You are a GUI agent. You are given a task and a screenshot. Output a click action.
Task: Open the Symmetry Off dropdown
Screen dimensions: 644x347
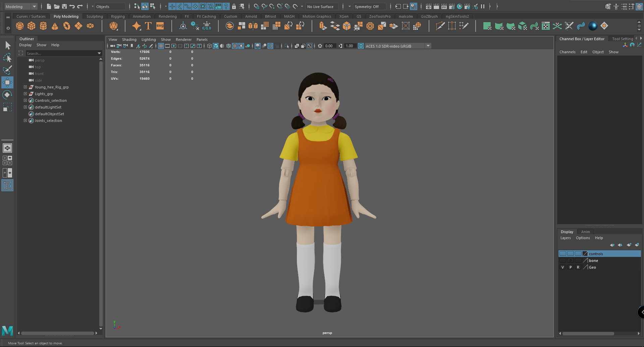click(x=370, y=6)
